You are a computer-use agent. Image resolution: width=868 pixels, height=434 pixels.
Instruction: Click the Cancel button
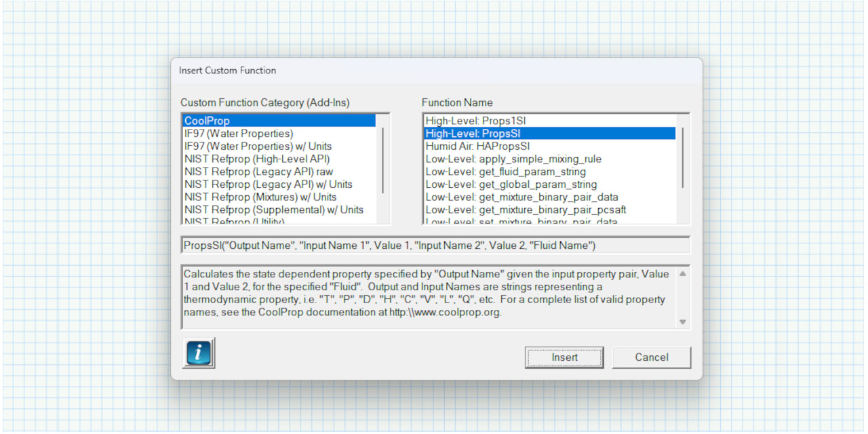652,357
